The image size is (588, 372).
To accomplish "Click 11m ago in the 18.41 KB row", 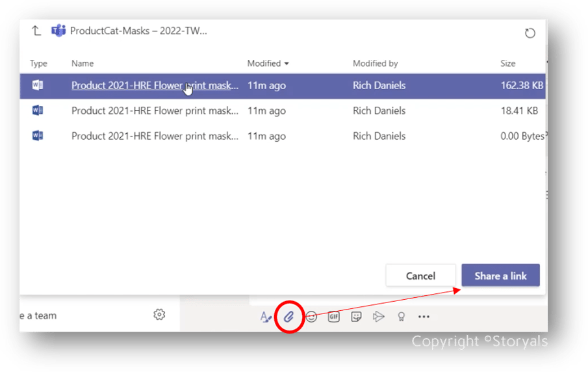I will (266, 111).
